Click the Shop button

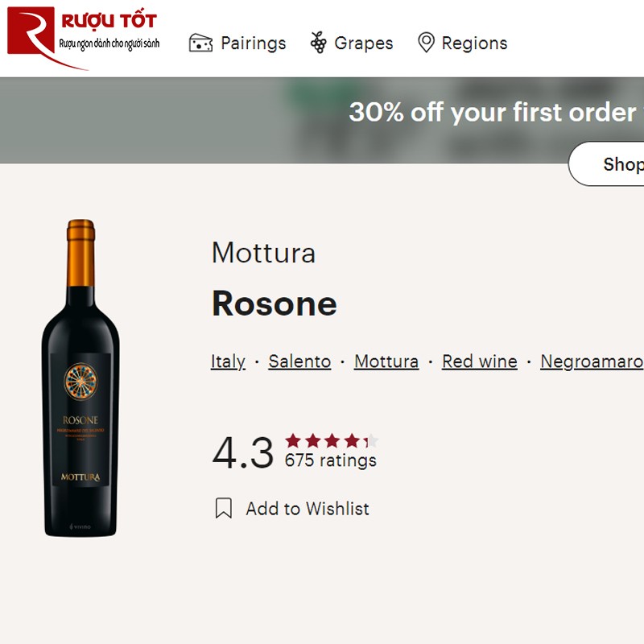click(x=620, y=163)
